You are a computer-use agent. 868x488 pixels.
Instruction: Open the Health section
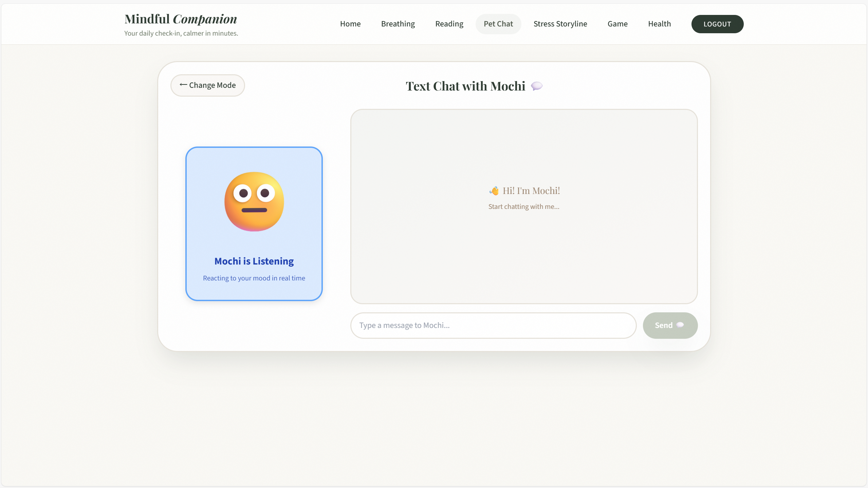point(659,24)
